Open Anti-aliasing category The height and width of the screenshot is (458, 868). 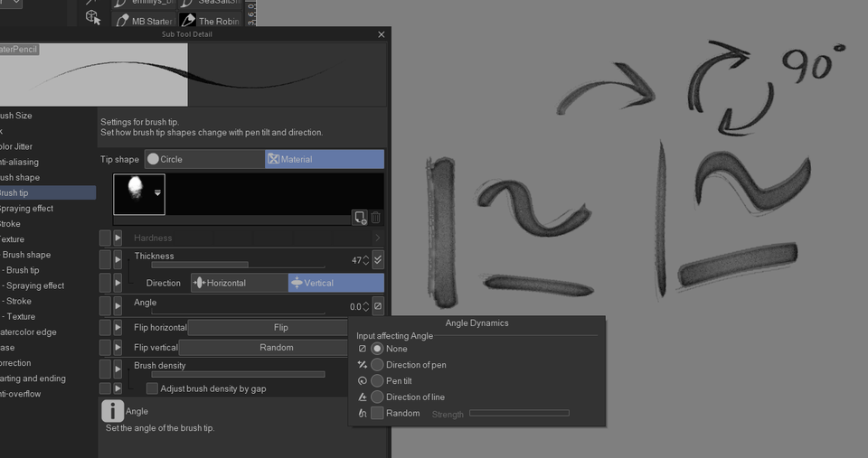click(48, 162)
